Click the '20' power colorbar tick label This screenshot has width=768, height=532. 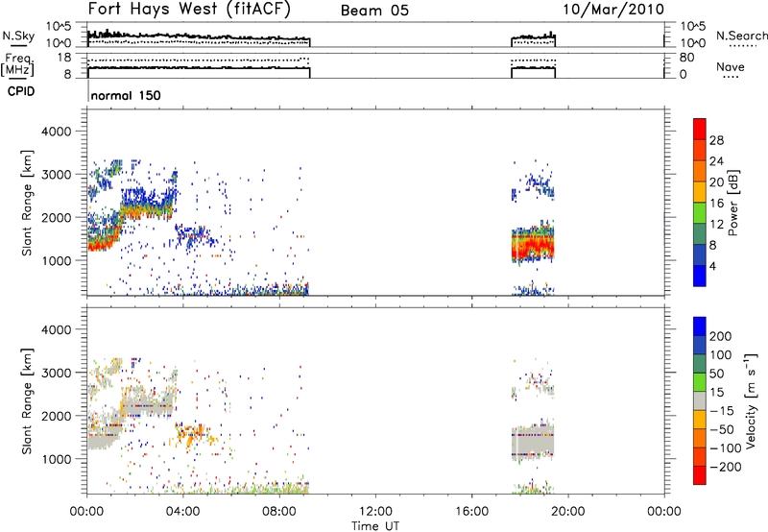(x=716, y=182)
